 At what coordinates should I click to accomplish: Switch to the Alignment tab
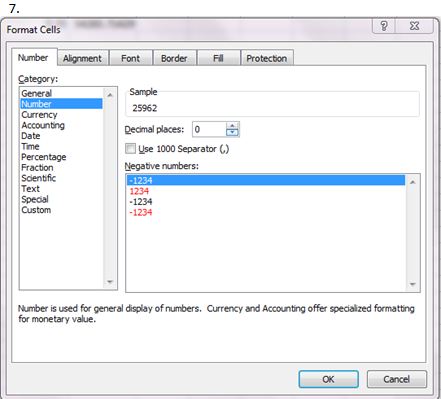click(x=82, y=58)
